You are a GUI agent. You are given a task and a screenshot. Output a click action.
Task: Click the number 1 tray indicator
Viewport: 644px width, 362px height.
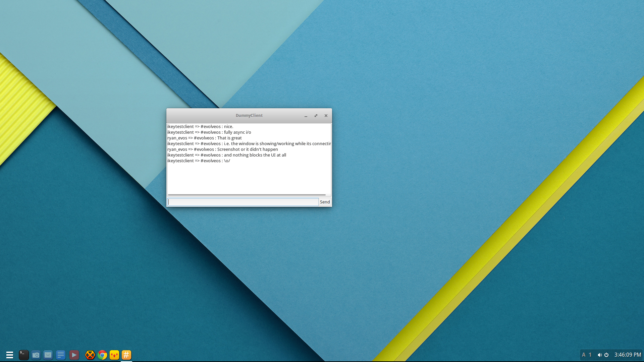pos(590,355)
